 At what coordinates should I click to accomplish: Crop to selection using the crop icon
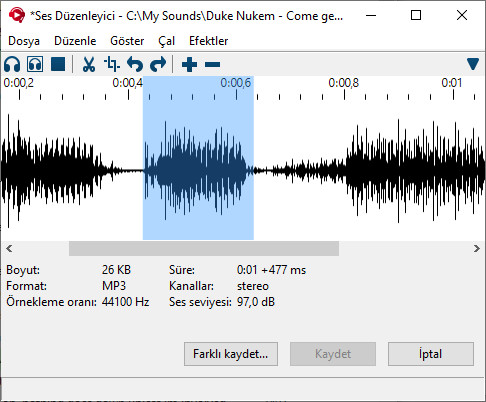tap(112, 64)
